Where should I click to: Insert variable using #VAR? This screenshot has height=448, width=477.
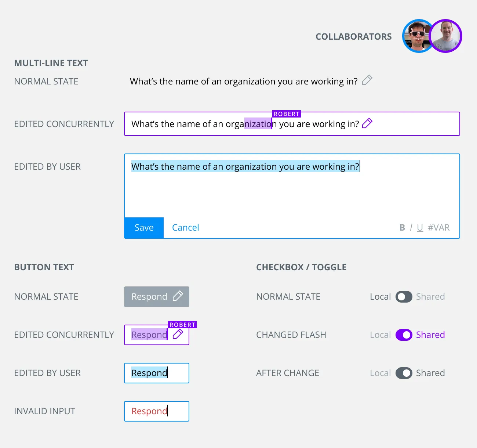pyautogui.click(x=439, y=228)
